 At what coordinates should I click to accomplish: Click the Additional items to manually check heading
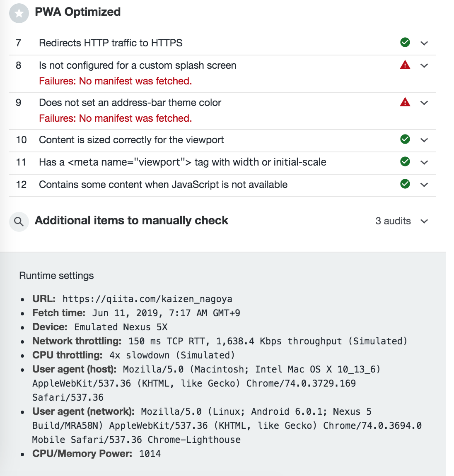131,220
